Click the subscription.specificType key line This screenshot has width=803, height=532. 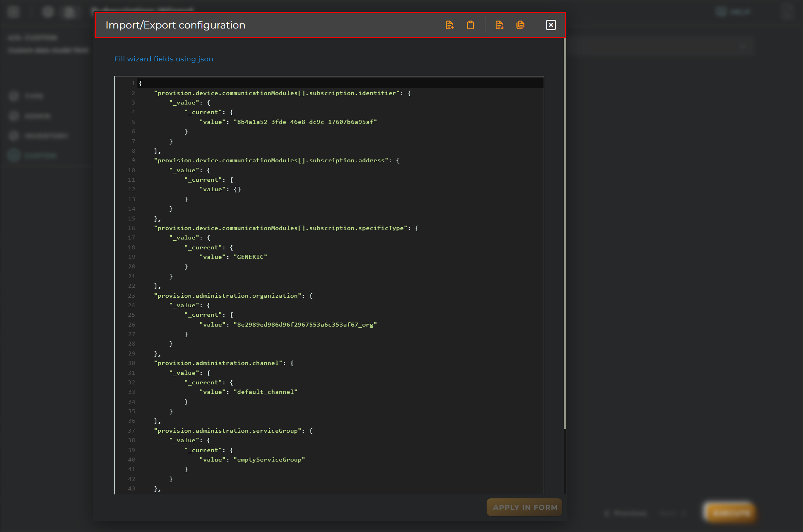pos(286,228)
